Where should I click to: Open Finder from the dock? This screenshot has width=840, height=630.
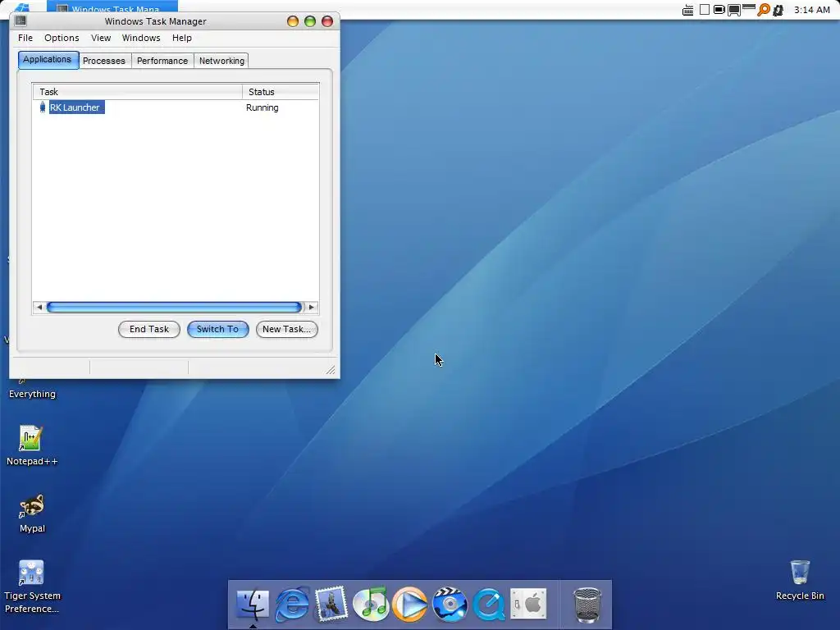(x=253, y=604)
